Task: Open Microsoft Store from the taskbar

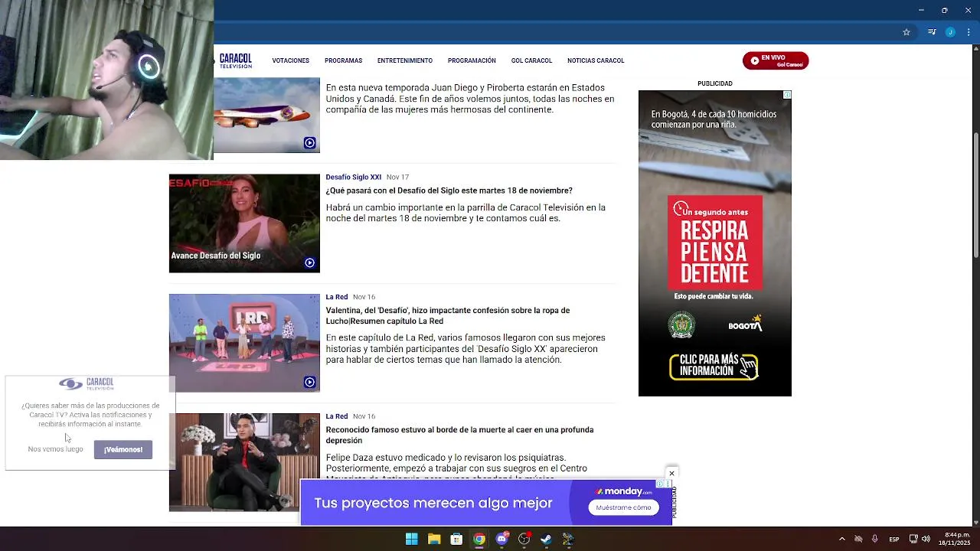Action: (x=456, y=539)
